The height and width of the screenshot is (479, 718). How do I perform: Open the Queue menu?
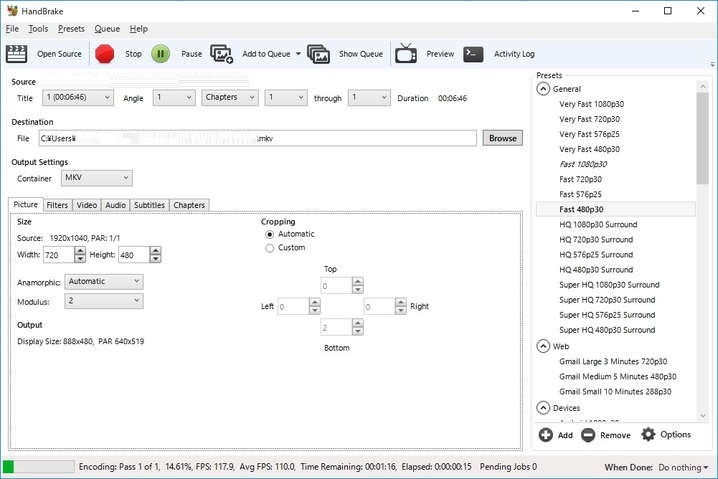(107, 29)
